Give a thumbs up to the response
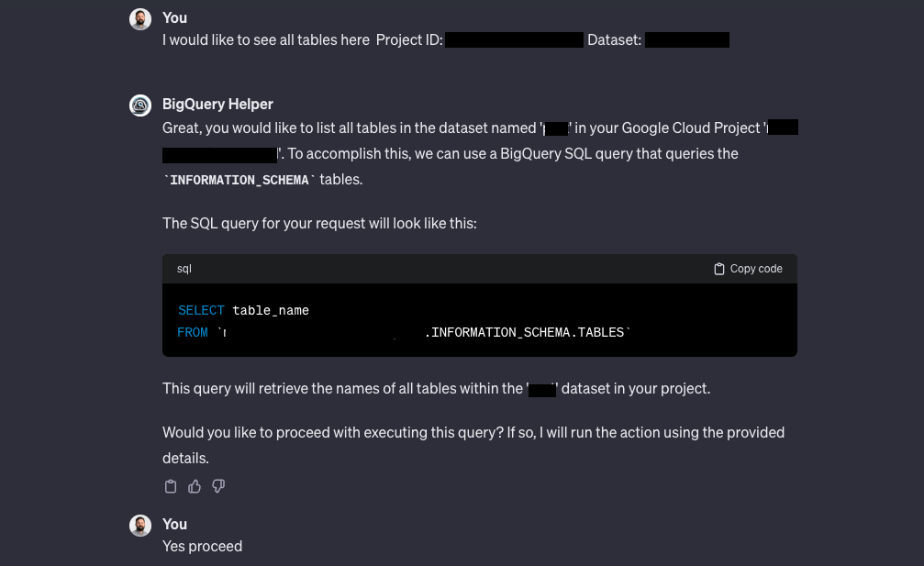 [x=195, y=486]
